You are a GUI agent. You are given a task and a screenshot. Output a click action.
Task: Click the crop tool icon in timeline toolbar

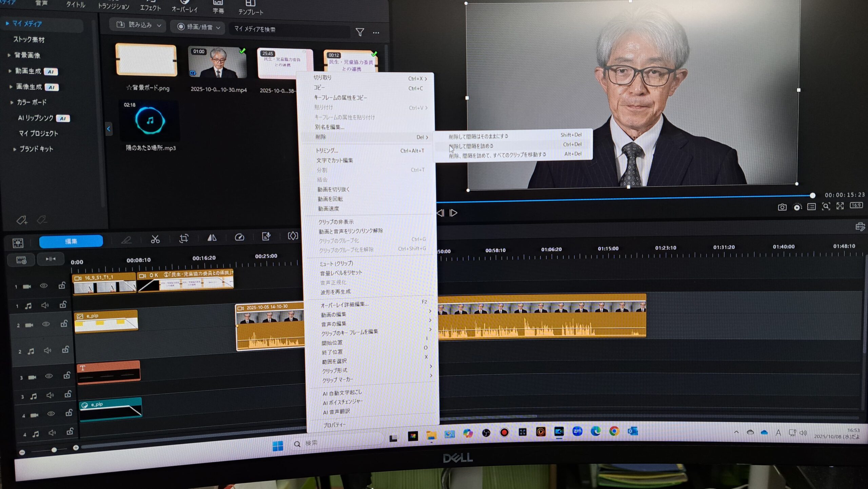click(184, 238)
